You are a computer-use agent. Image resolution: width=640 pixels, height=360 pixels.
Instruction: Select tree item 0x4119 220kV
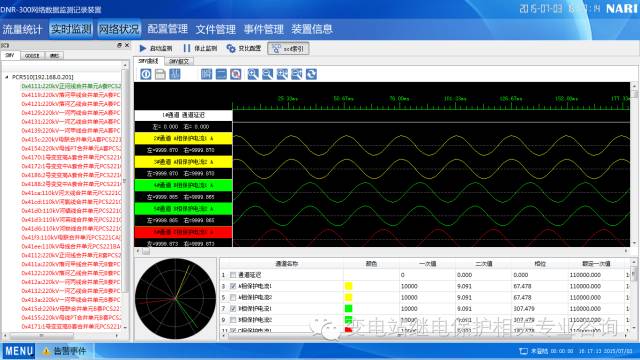click(71, 95)
